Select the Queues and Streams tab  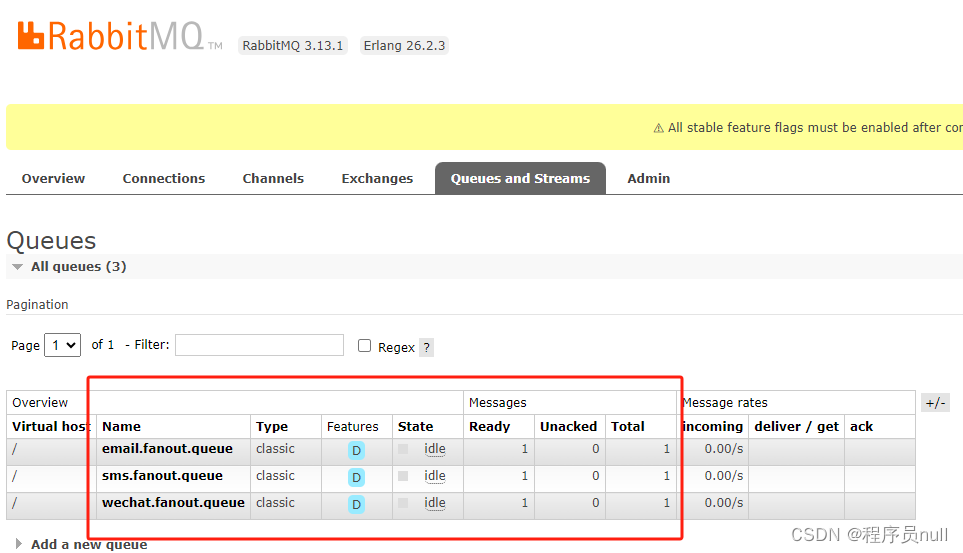(520, 178)
